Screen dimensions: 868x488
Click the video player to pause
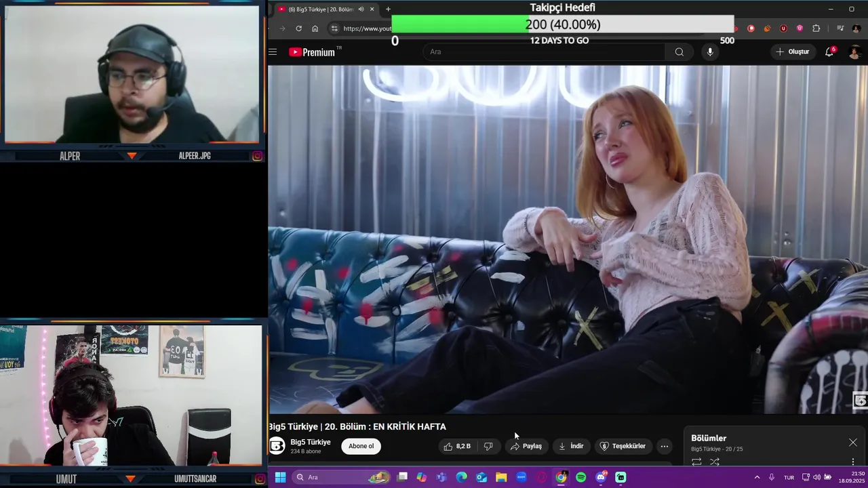tap(568, 239)
